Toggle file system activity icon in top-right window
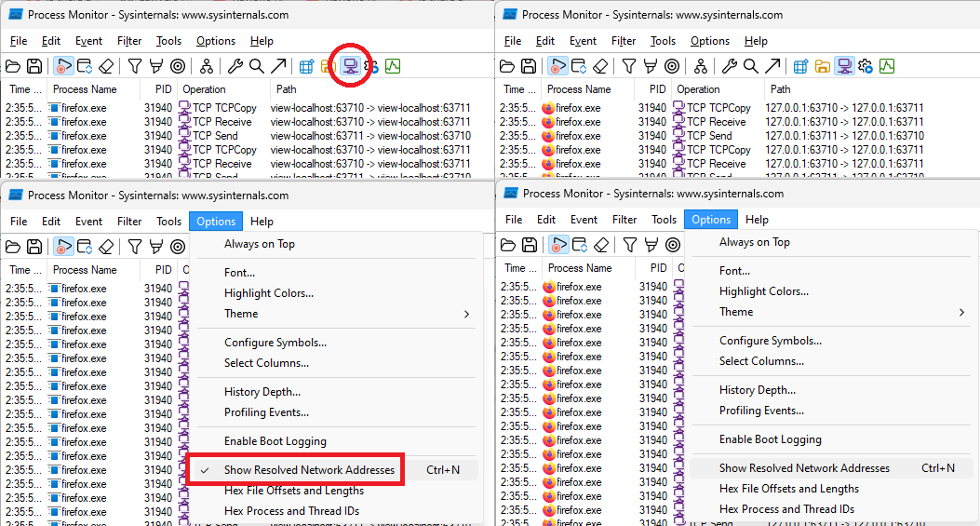Screen dimensions: 980x526 tap(823, 66)
